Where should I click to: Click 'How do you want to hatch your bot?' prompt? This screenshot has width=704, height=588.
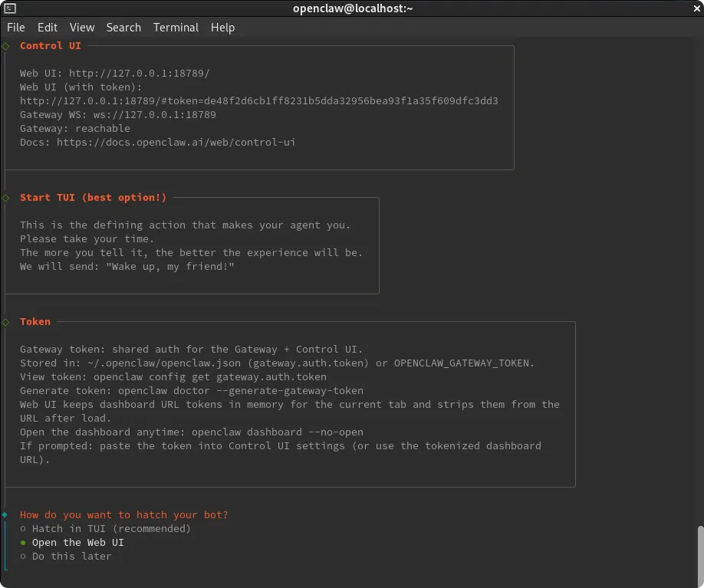(x=124, y=515)
